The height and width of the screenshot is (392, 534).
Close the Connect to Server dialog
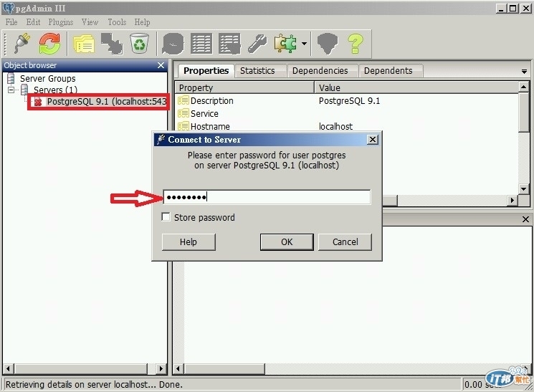pyautogui.click(x=373, y=139)
